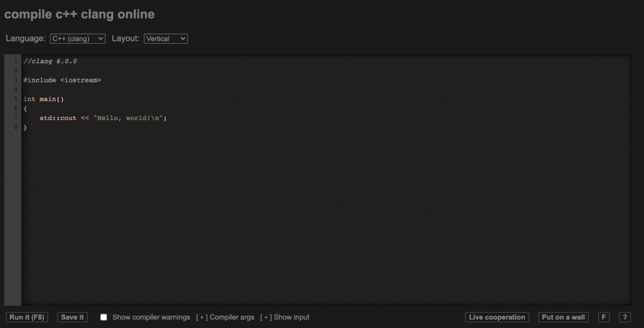Open help with the ? button
The image size is (644, 328).
click(x=625, y=317)
